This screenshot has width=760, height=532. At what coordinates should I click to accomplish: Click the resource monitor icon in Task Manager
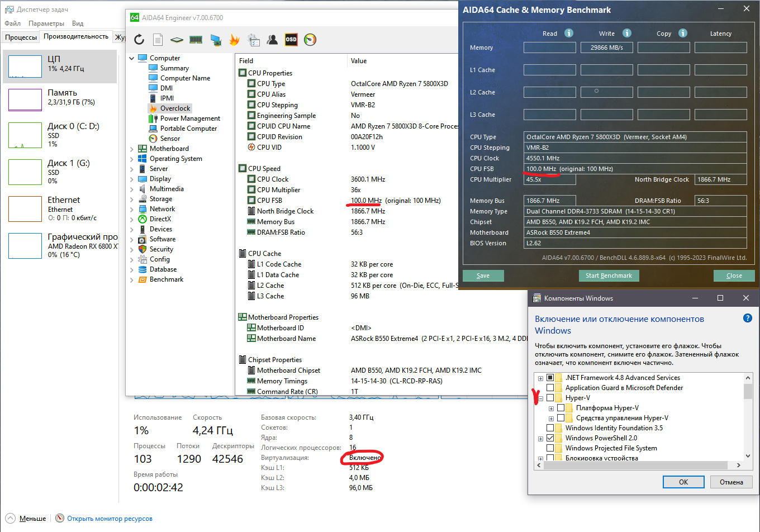(60, 519)
